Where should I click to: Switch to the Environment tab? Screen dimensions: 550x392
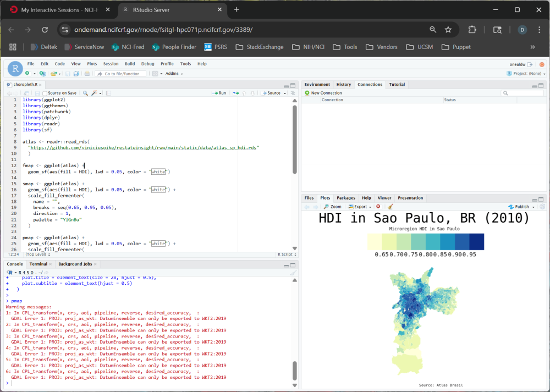(x=317, y=85)
